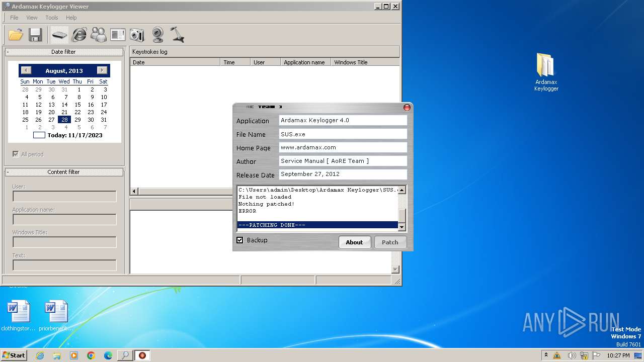Switch to Ardamax Keylogger Viewer taskbar button
This screenshot has width=644, height=362.
tap(125, 355)
